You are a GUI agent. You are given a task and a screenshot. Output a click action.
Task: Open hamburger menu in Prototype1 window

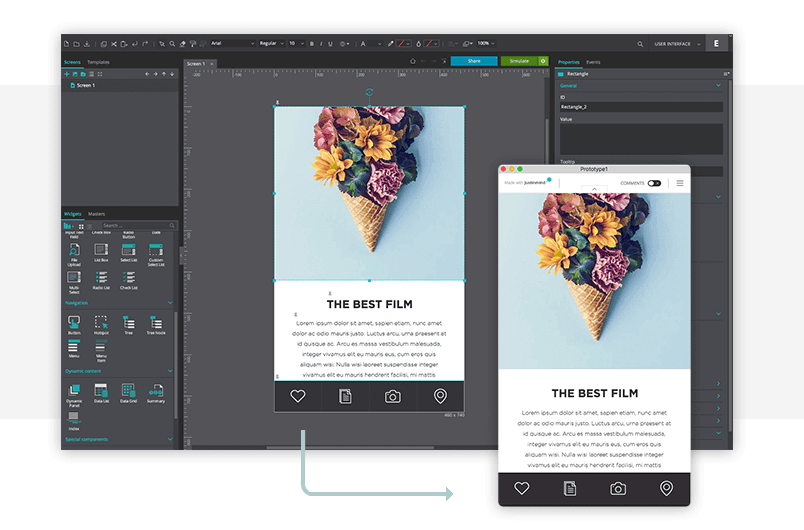pyautogui.click(x=680, y=183)
